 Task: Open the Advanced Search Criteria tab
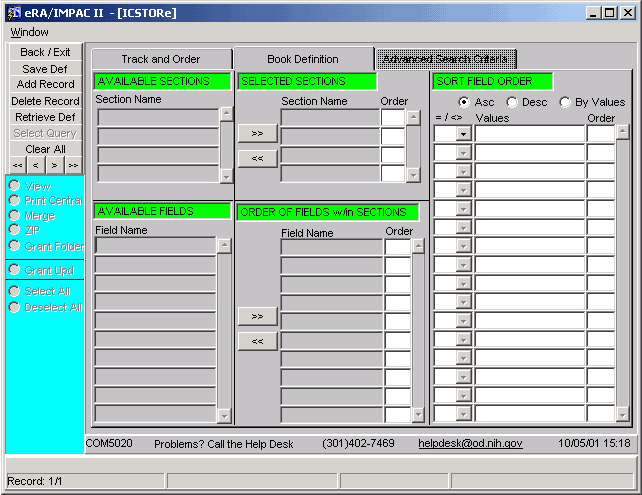point(445,59)
